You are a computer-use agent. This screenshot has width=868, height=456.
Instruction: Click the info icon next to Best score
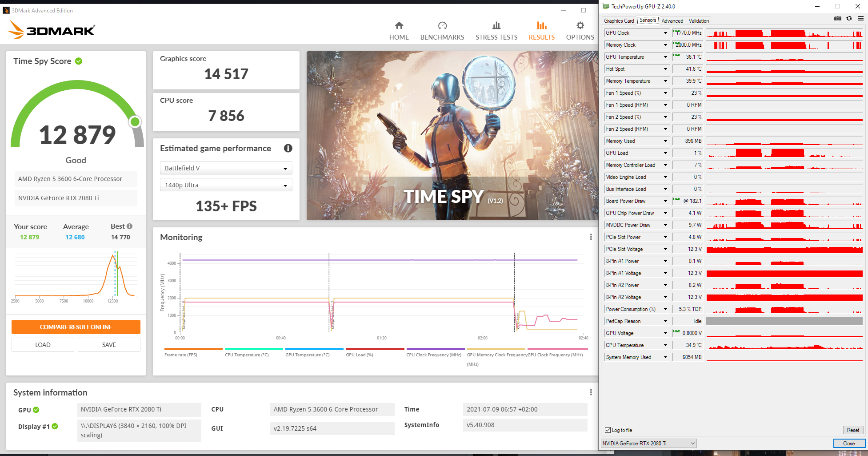(x=130, y=226)
